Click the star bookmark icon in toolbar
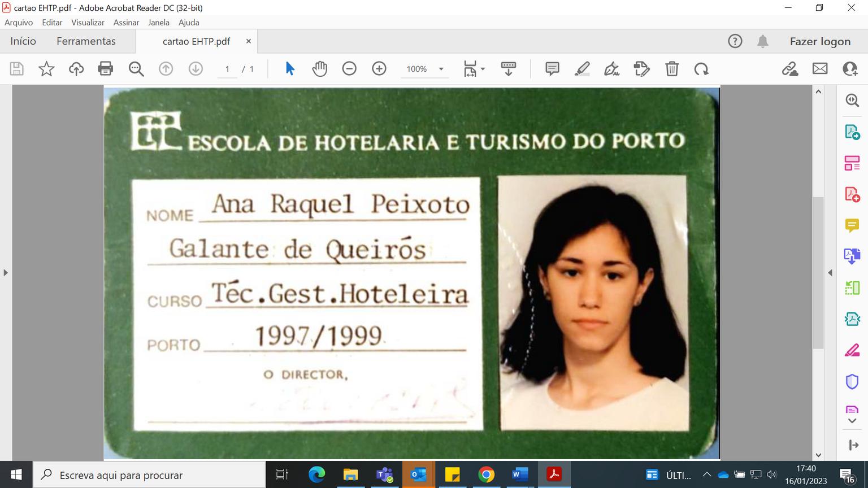The height and width of the screenshot is (488, 868). coord(46,69)
